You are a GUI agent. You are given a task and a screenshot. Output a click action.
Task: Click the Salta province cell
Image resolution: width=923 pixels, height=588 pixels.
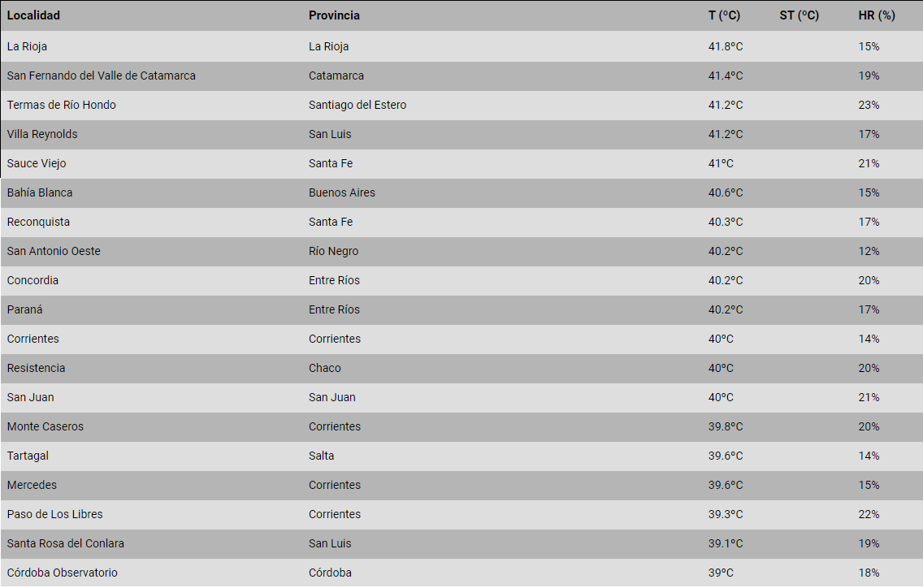pyautogui.click(x=321, y=456)
